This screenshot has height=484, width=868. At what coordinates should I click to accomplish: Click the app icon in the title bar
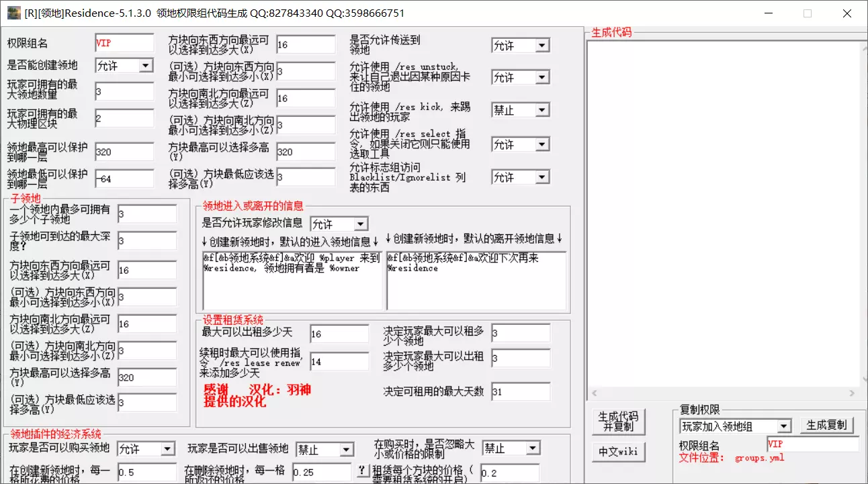13,13
